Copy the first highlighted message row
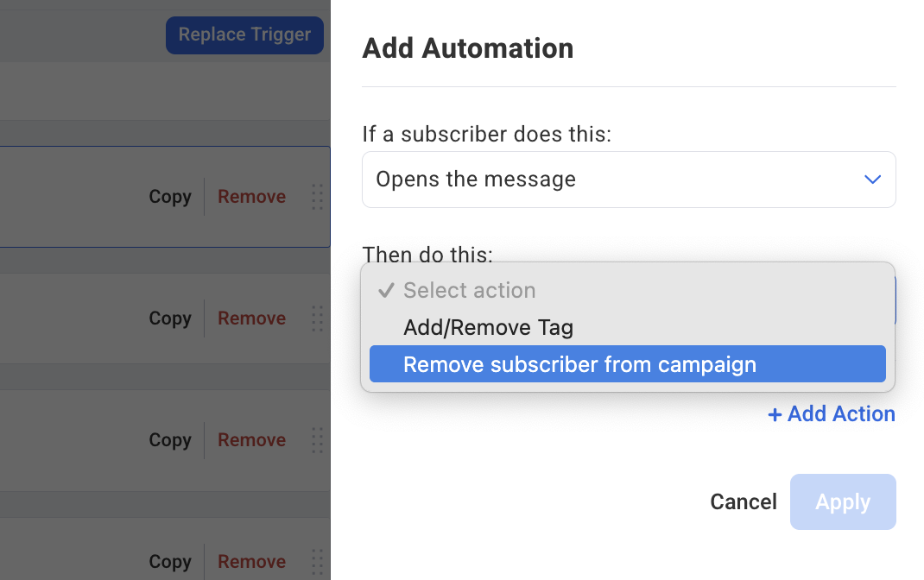This screenshot has height=580, width=924. (170, 197)
